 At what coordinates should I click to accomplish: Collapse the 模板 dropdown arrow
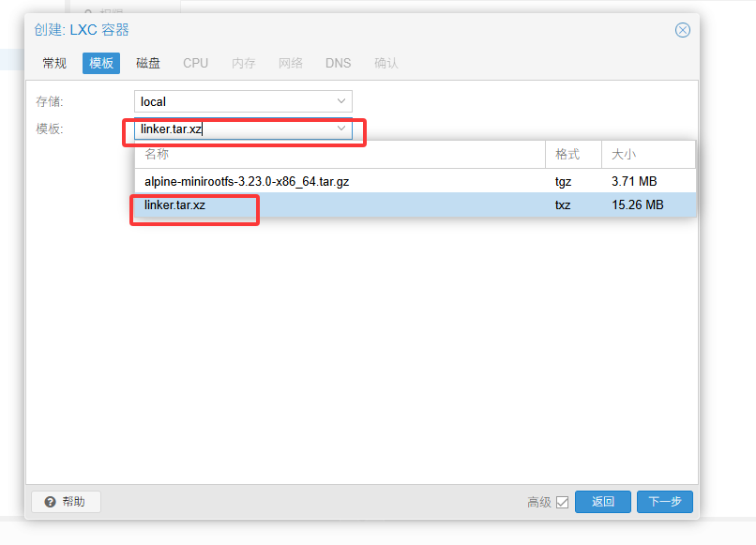click(x=341, y=129)
